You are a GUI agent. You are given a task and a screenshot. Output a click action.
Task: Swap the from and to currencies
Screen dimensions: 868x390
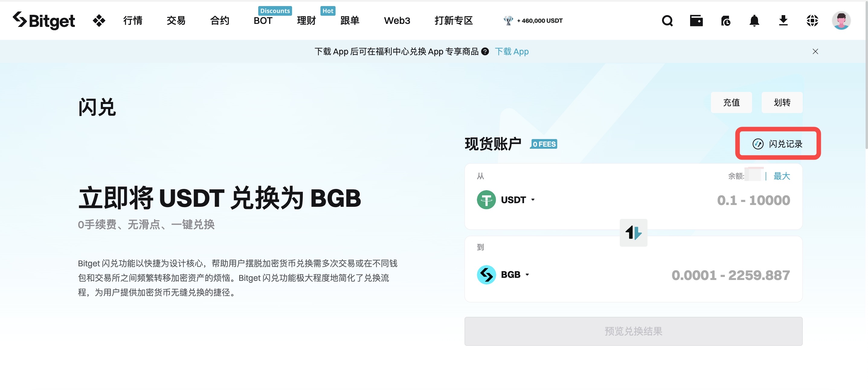click(633, 232)
